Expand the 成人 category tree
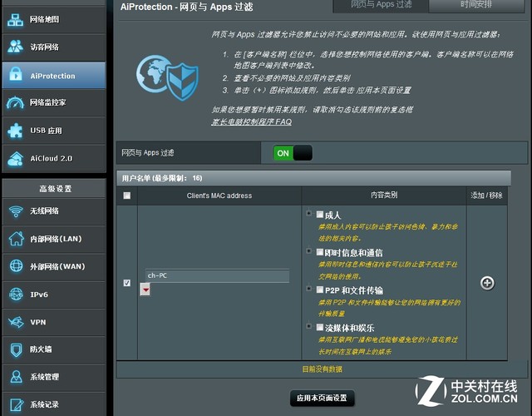The image size is (532, 416). pyautogui.click(x=308, y=213)
